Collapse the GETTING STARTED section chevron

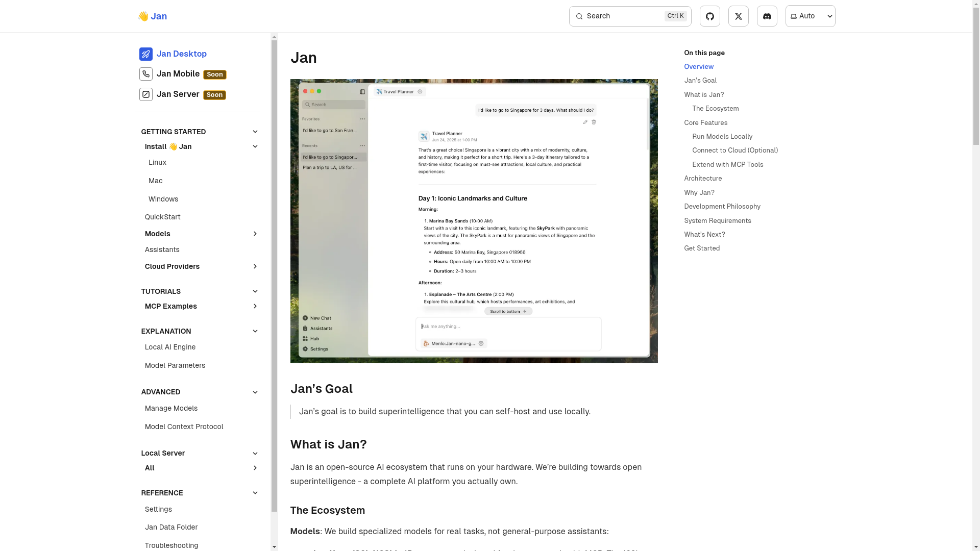255,132
